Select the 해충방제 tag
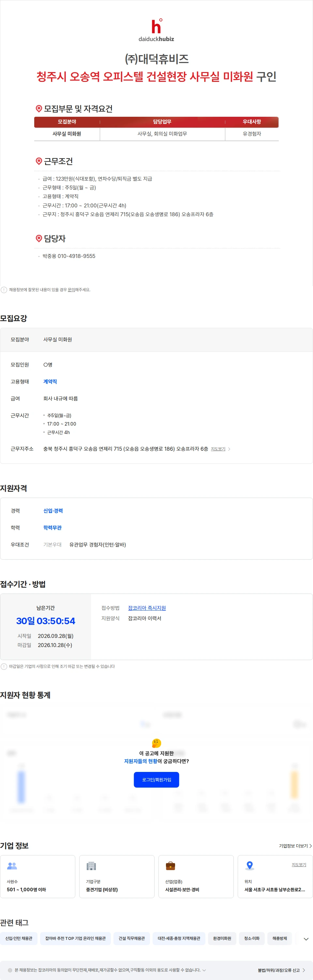 [x=279, y=939]
